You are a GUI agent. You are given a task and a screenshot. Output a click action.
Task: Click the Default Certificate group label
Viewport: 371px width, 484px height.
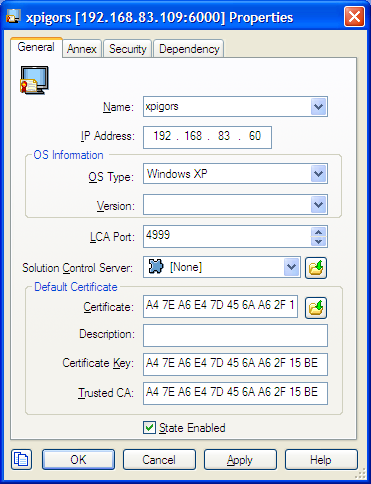76,287
